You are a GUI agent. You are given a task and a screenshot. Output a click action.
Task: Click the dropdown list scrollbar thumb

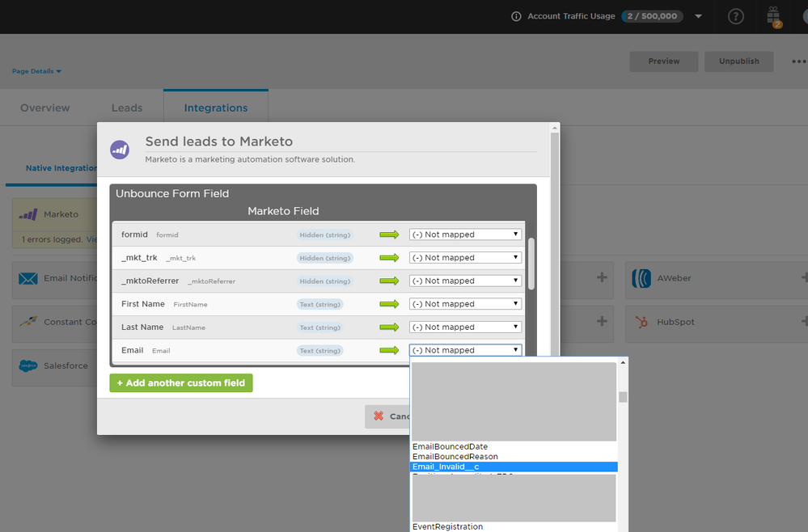click(x=623, y=396)
